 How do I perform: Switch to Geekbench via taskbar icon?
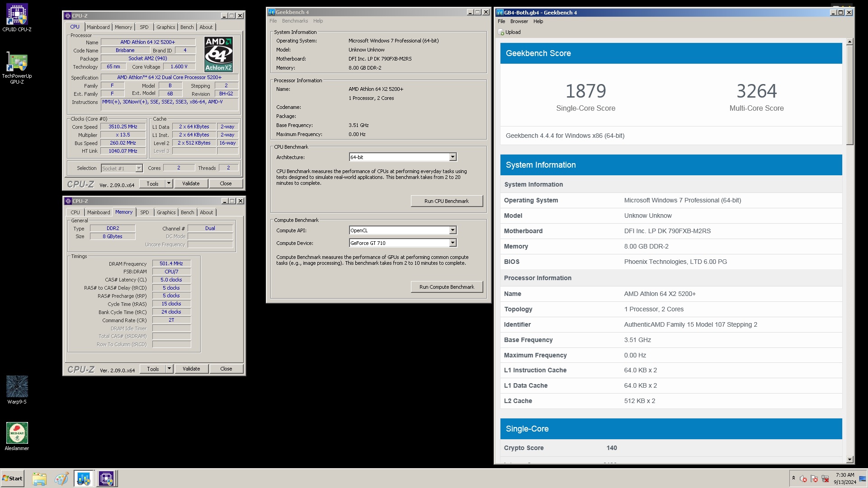click(x=84, y=479)
